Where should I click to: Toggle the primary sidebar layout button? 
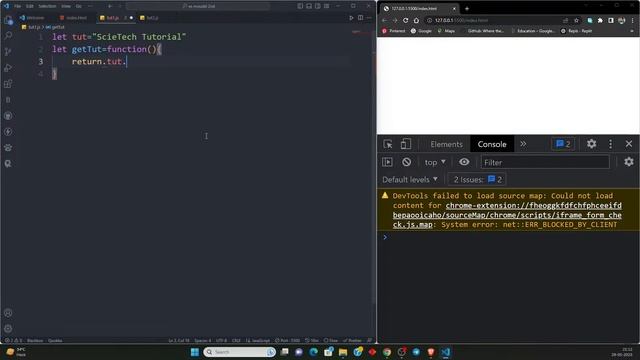click(x=300, y=6)
